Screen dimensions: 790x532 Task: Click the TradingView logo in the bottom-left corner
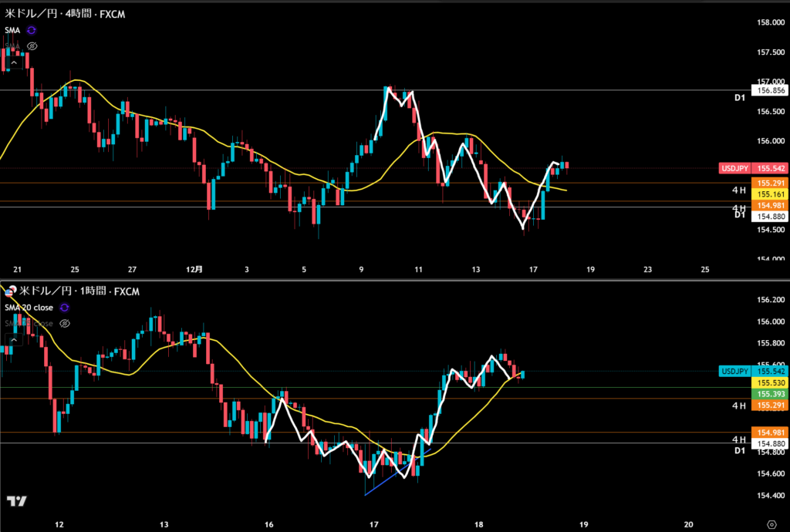(16, 501)
